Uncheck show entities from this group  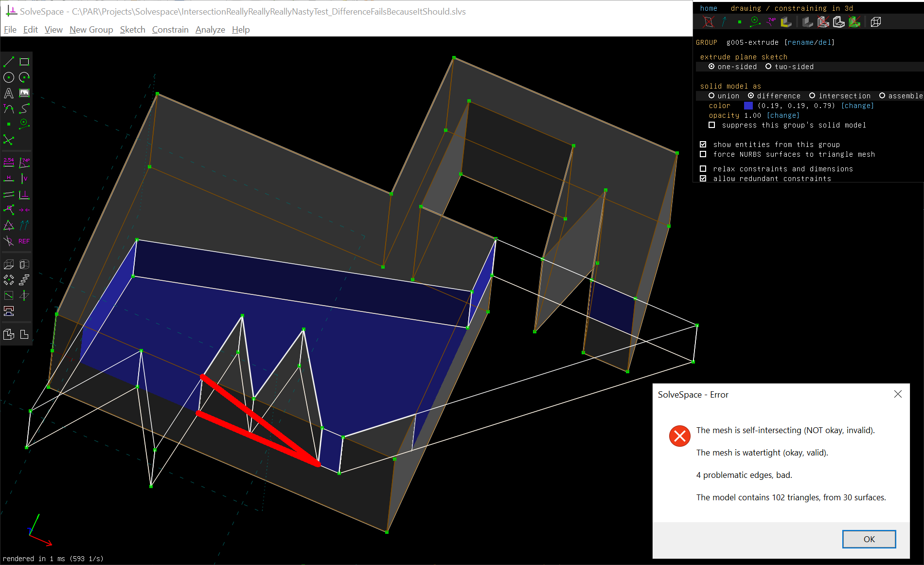(x=703, y=145)
